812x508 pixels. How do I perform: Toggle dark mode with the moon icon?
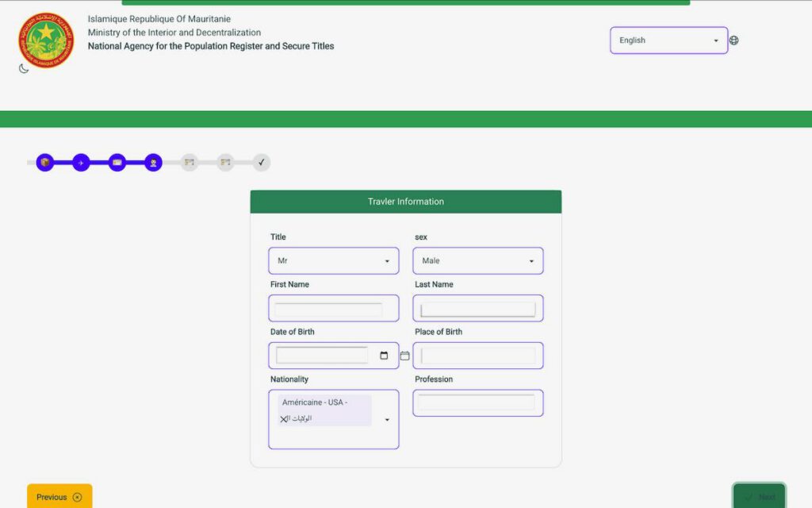pyautogui.click(x=23, y=68)
